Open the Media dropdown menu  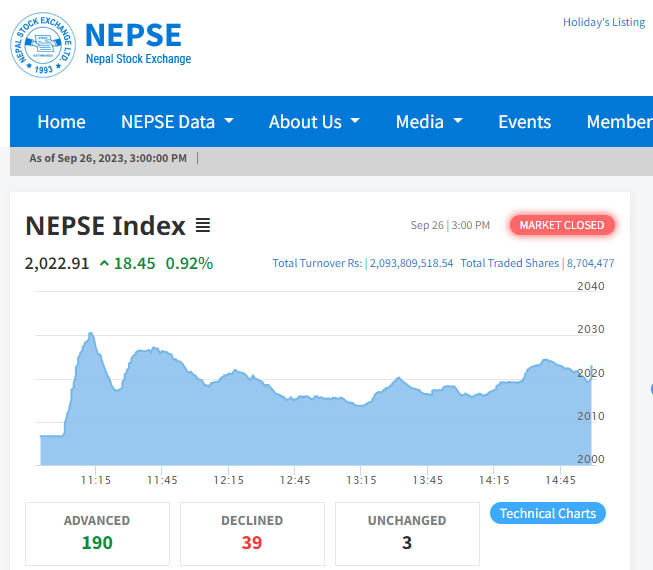click(429, 122)
